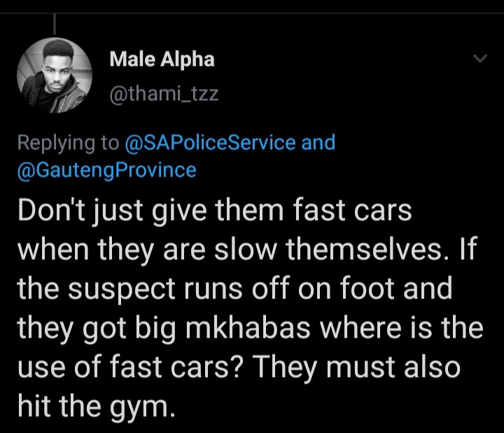Open the @GautengProvince mention link
This screenshot has width=504, height=433.
tap(106, 170)
